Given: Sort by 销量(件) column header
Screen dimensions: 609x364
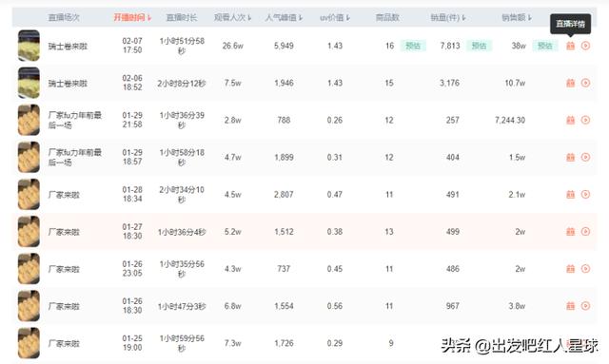Looking at the screenshot, I should click(448, 17).
